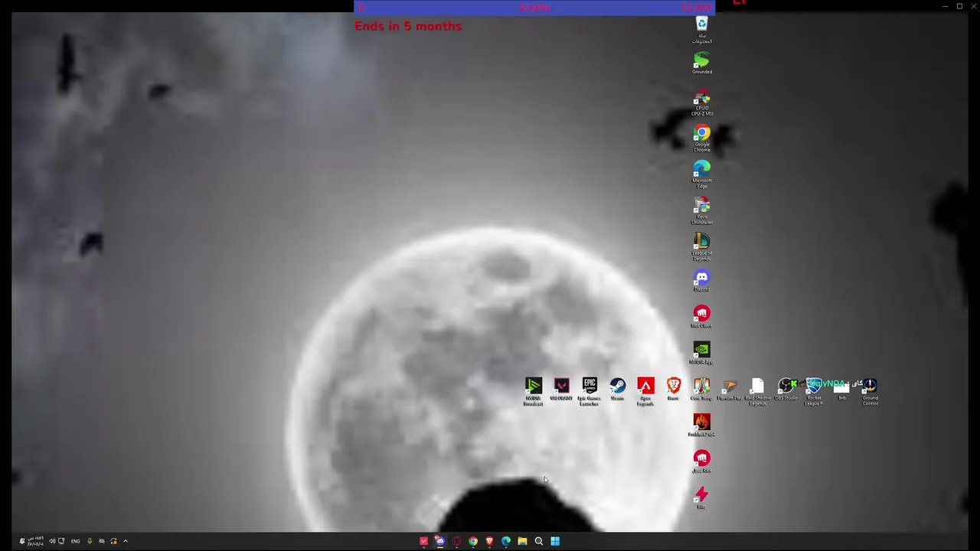Open the Microsoft Edge desktop shortcut
The height and width of the screenshot is (551, 980).
(x=702, y=174)
